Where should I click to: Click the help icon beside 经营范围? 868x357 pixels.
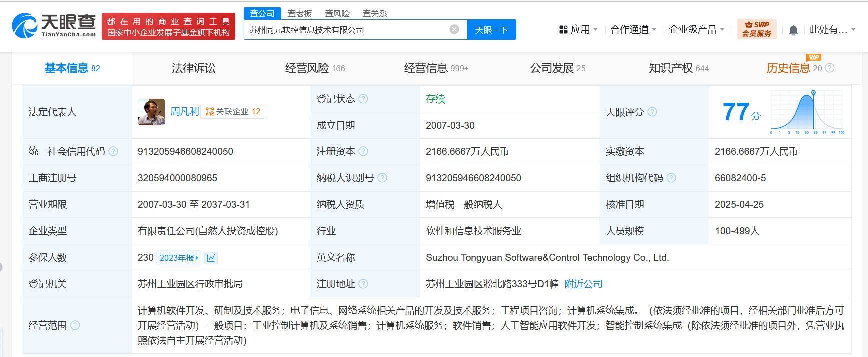tap(75, 325)
